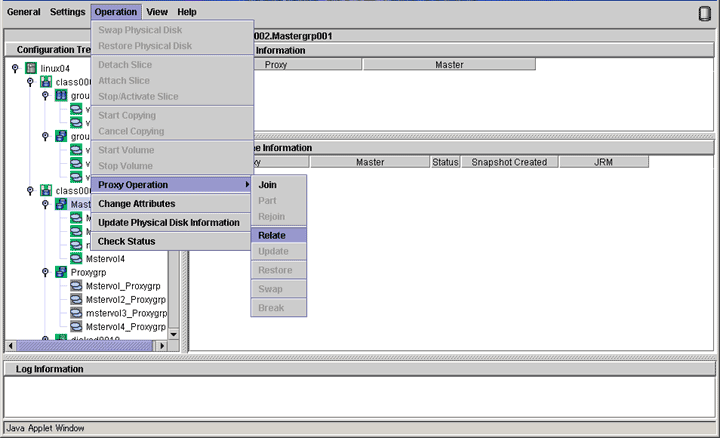Select the Mstervol4_Proxygrp volume icon

pos(76,326)
